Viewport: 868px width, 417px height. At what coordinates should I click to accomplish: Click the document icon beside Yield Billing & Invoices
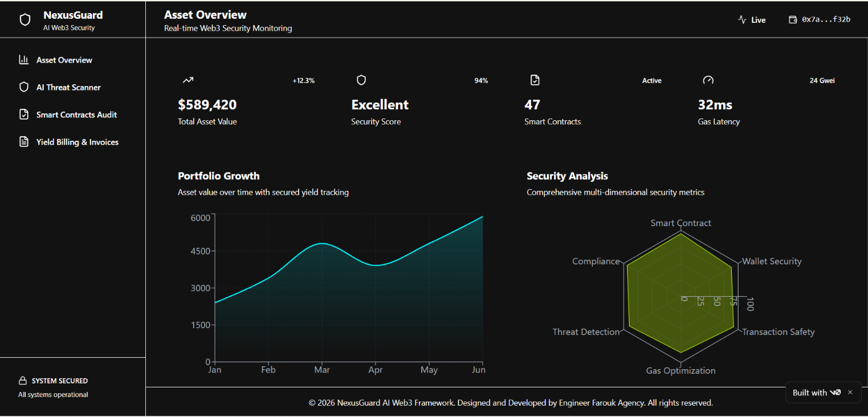(24, 142)
